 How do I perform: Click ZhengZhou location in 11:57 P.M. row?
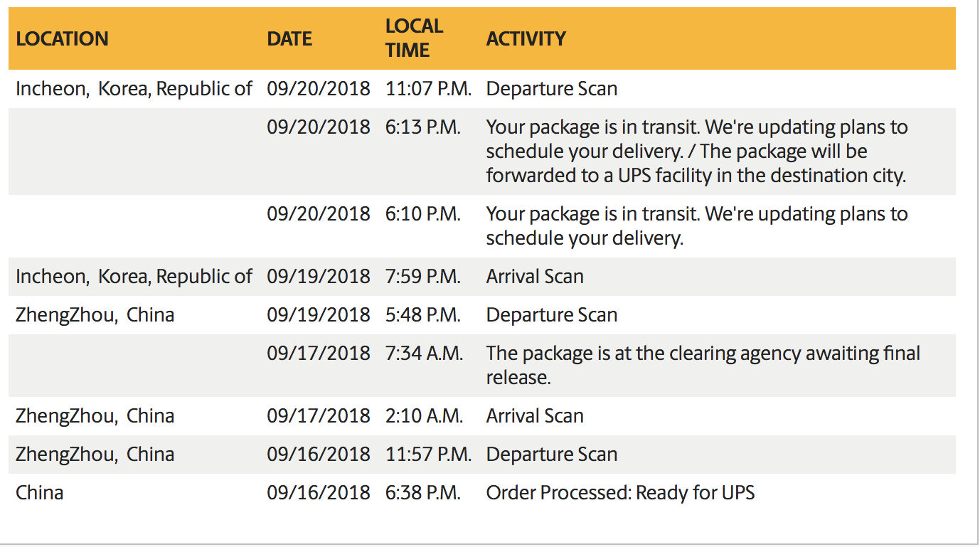click(x=95, y=455)
